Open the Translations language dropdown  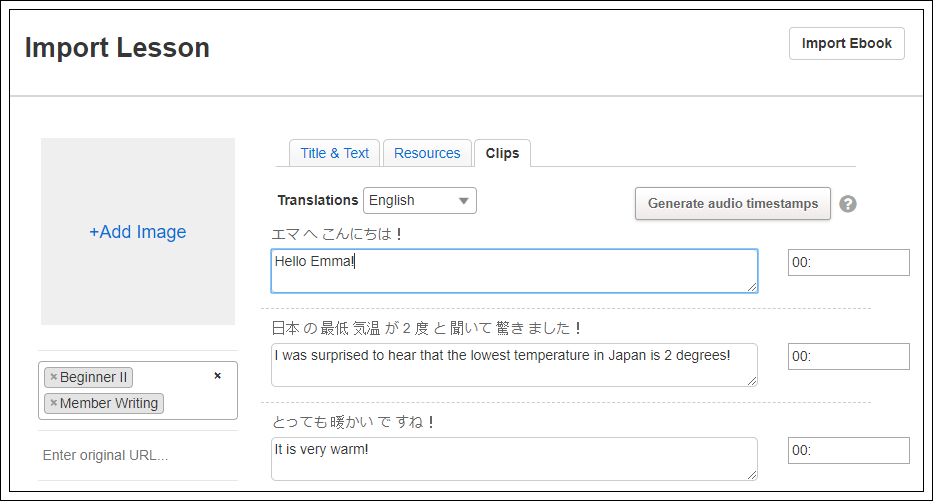tap(420, 201)
